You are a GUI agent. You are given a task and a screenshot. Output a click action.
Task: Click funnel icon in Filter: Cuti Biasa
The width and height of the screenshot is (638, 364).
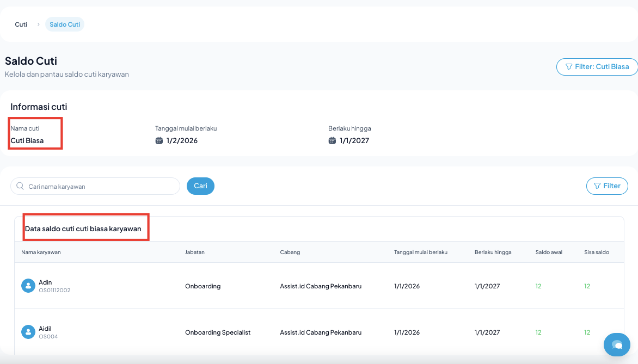569,67
